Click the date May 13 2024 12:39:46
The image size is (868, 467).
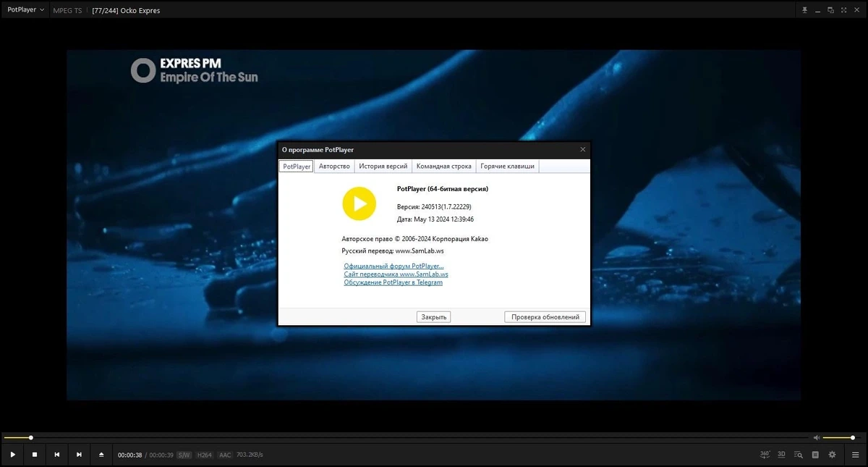coord(443,219)
